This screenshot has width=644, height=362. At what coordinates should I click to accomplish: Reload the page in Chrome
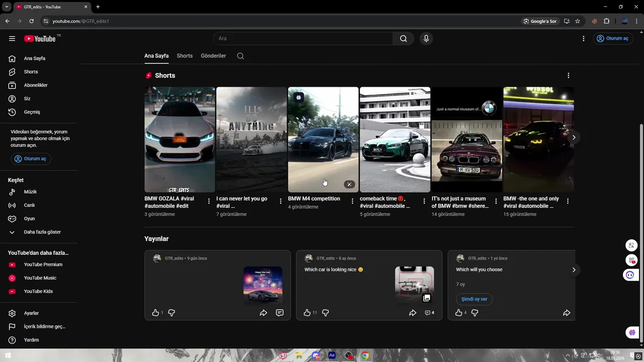31,21
